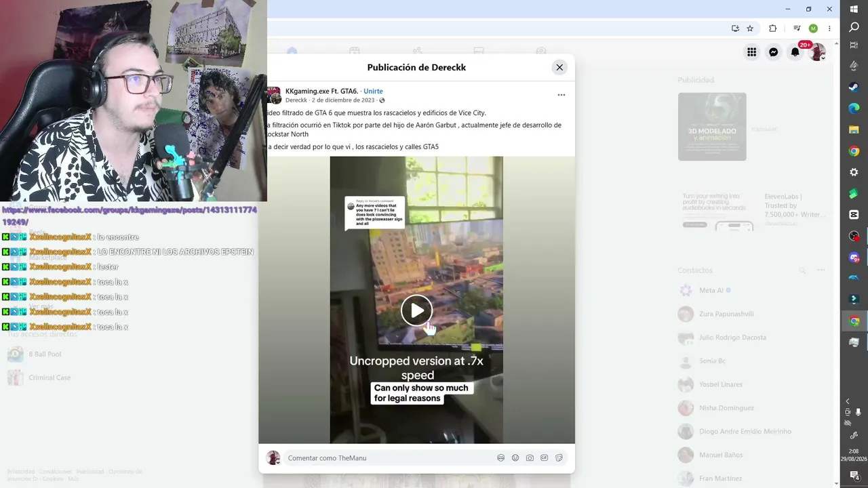The image size is (868, 488).
Task: Click the Marketplace sidebar item
Action: 48,258
